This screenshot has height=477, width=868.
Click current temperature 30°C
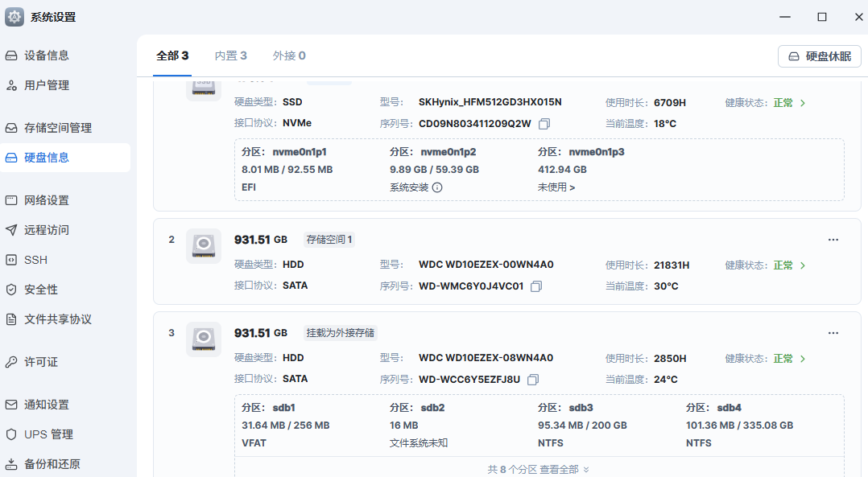(x=666, y=286)
